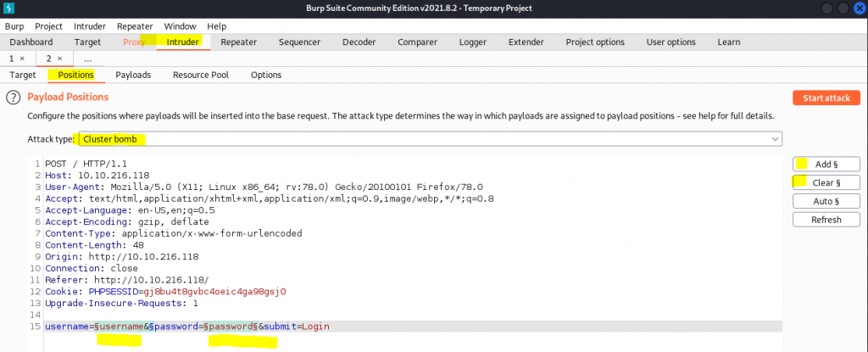Click the Auto § button

(x=826, y=201)
